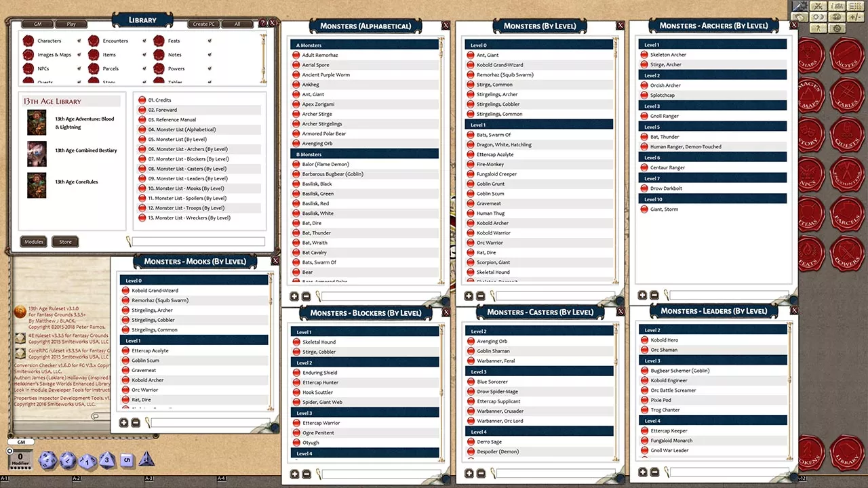Click minus icon in Monsters - Leaders window

654,472
